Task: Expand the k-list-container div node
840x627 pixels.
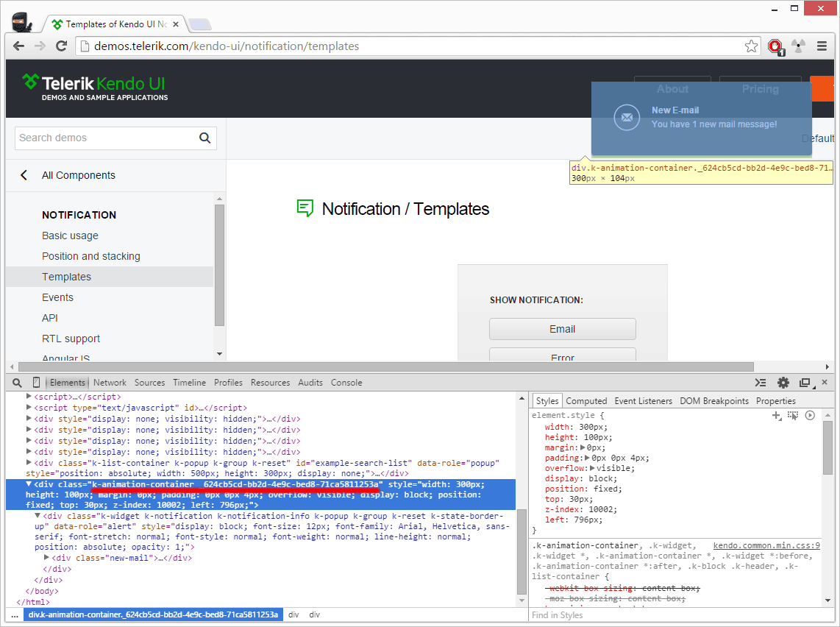Action: [x=29, y=463]
